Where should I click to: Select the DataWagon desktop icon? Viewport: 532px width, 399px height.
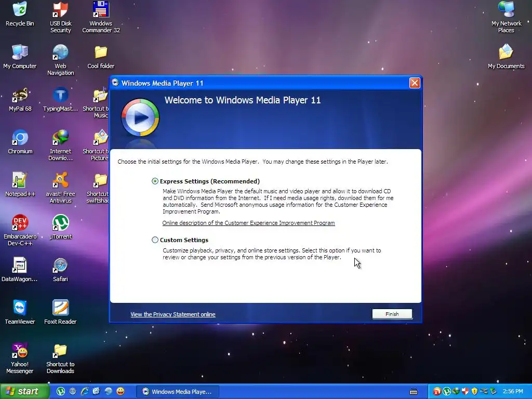(x=20, y=270)
